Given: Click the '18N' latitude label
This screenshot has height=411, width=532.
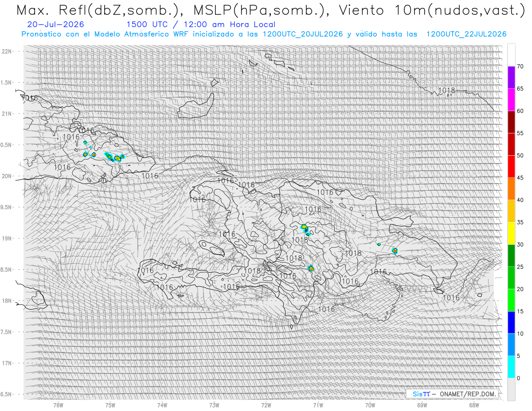Looking at the screenshot, I should tap(7, 301).
